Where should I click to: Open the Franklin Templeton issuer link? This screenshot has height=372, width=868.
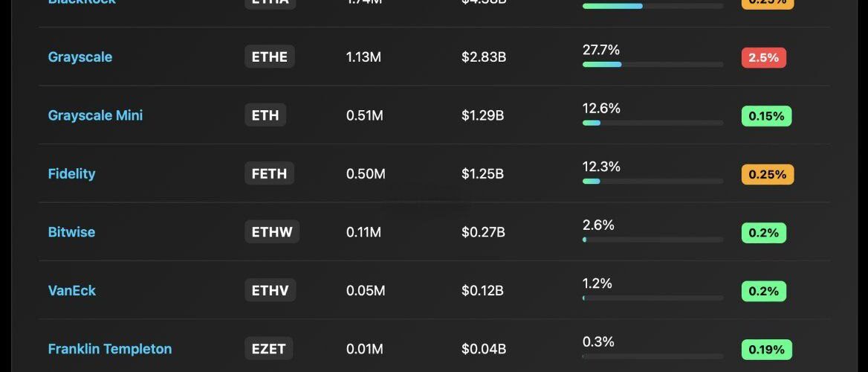click(x=110, y=349)
